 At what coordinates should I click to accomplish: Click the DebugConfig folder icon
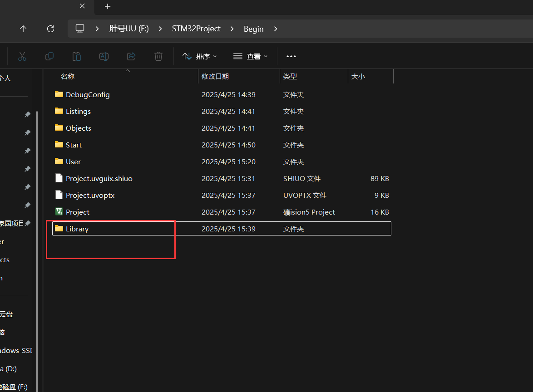point(59,94)
